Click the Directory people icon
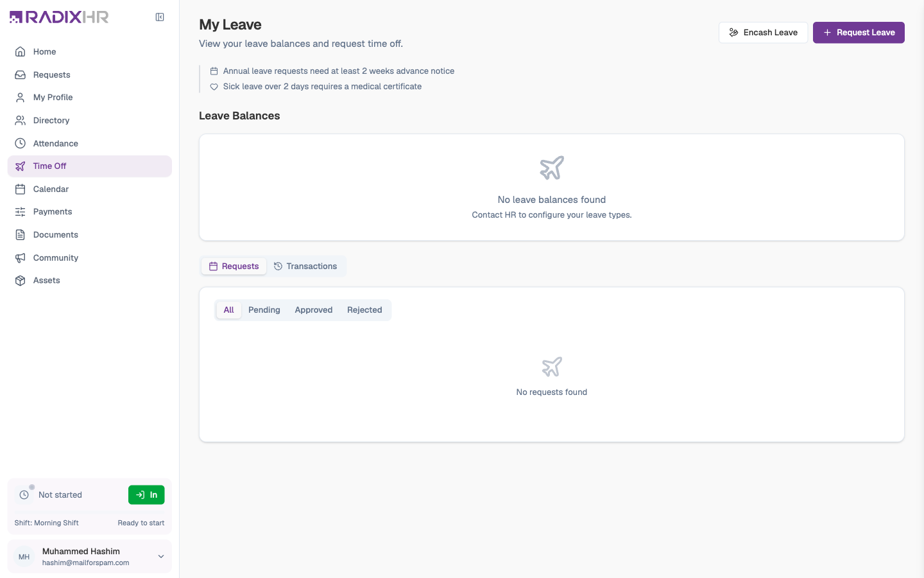This screenshot has width=924, height=578. click(x=21, y=120)
